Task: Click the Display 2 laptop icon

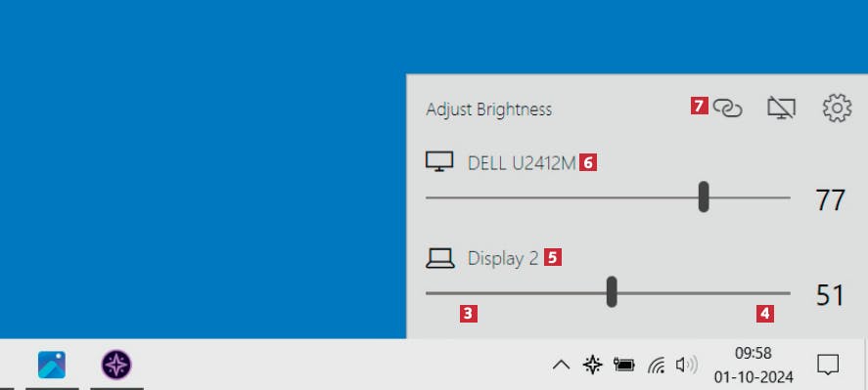Action: [x=440, y=258]
